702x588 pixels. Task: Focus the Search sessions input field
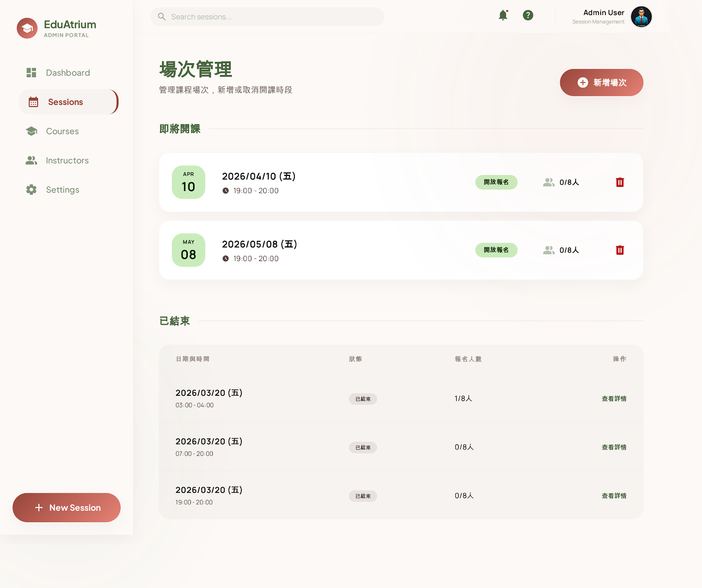pos(272,17)
